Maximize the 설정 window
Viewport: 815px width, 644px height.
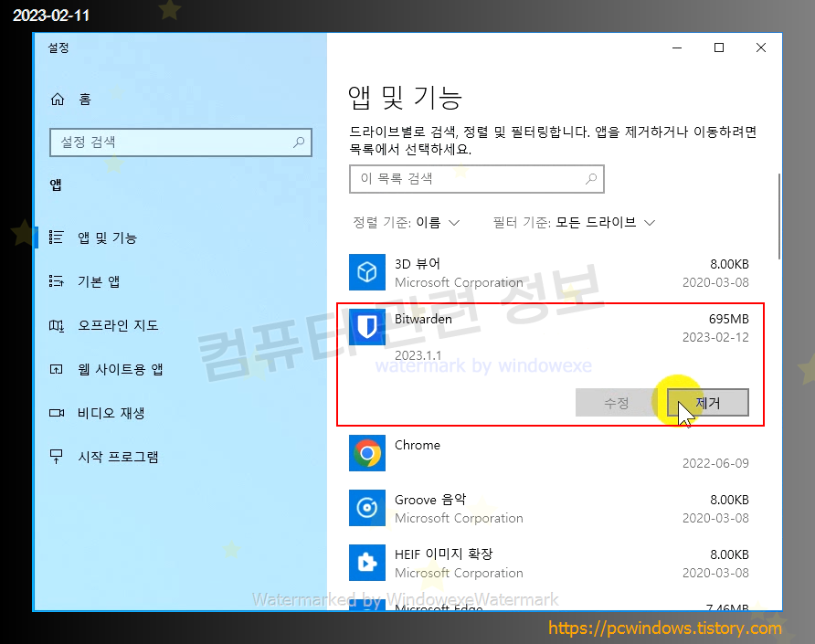pos(719,48)
